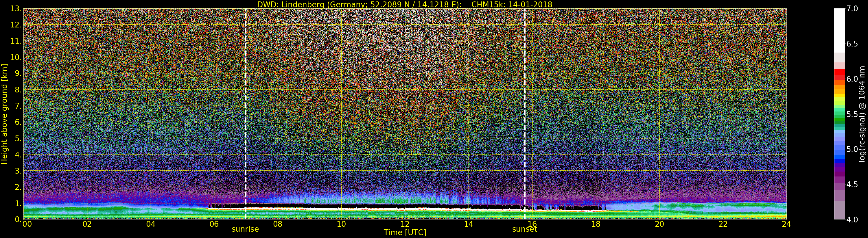Click the height tick label '5.'
868x238 pixels.
(x=18, y=138)
